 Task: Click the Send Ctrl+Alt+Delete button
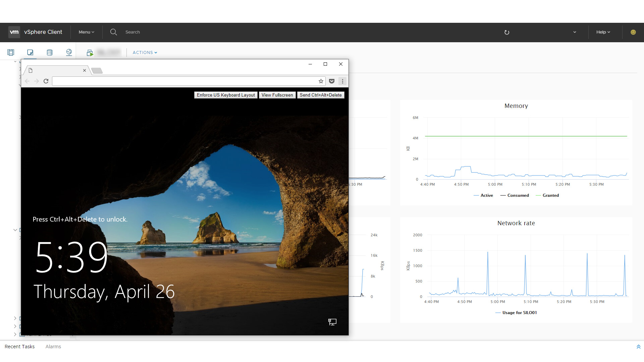pyautogui.click(x=321, y=95)
